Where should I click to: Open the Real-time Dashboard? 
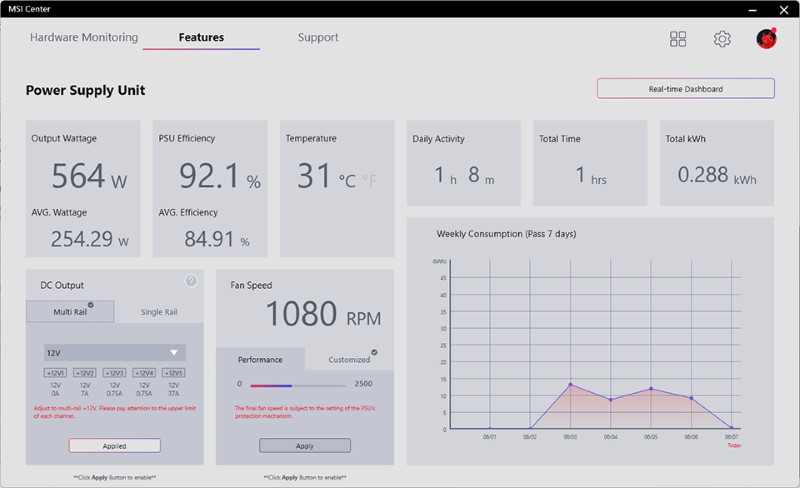click(686, 89)
